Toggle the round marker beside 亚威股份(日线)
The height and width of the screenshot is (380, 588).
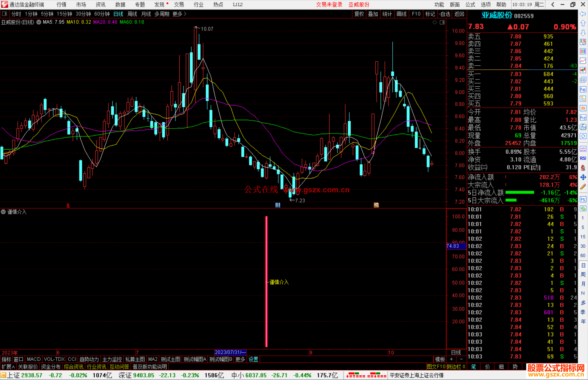pos(39,22)
